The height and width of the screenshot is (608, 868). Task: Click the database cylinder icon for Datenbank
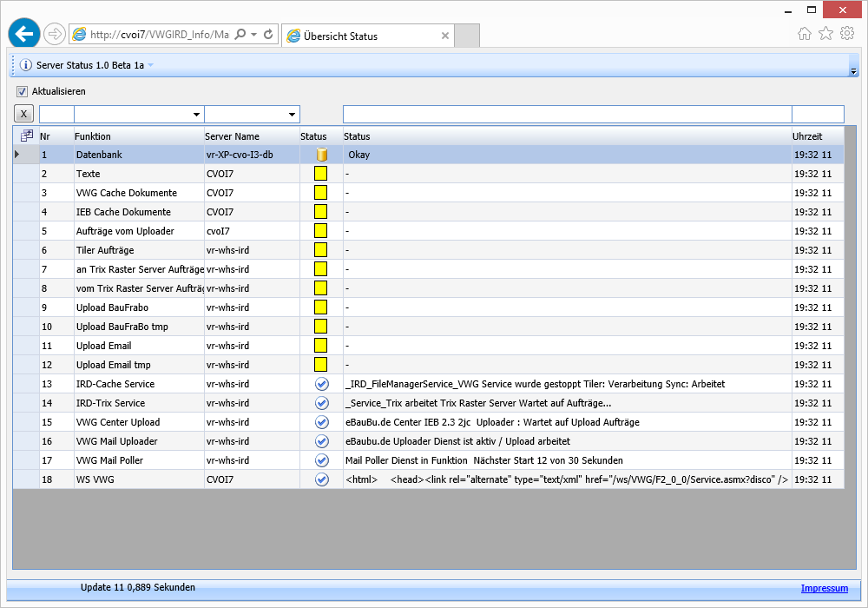[x=322, y=155]
